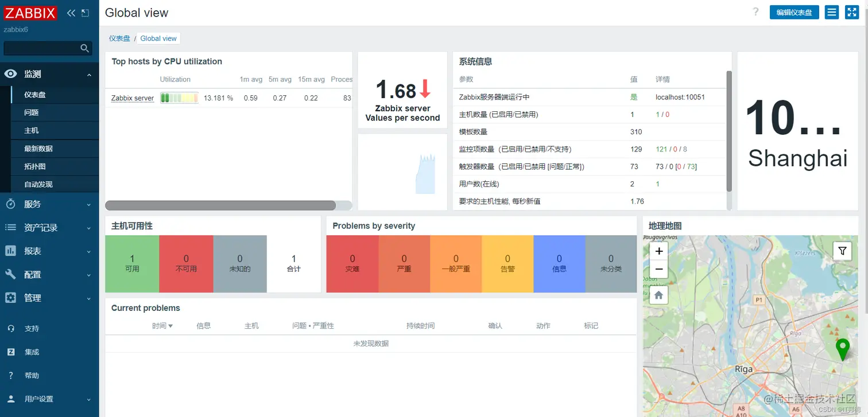Click the Zabbix server host link
Screen dimensions: 868x417
pyautogui.click(x=133, y=98)
